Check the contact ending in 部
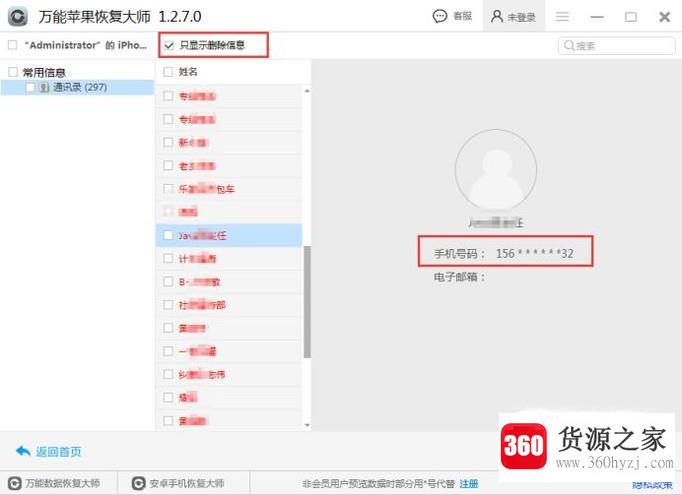Screen dimensions: 682x495 (168, 305)
